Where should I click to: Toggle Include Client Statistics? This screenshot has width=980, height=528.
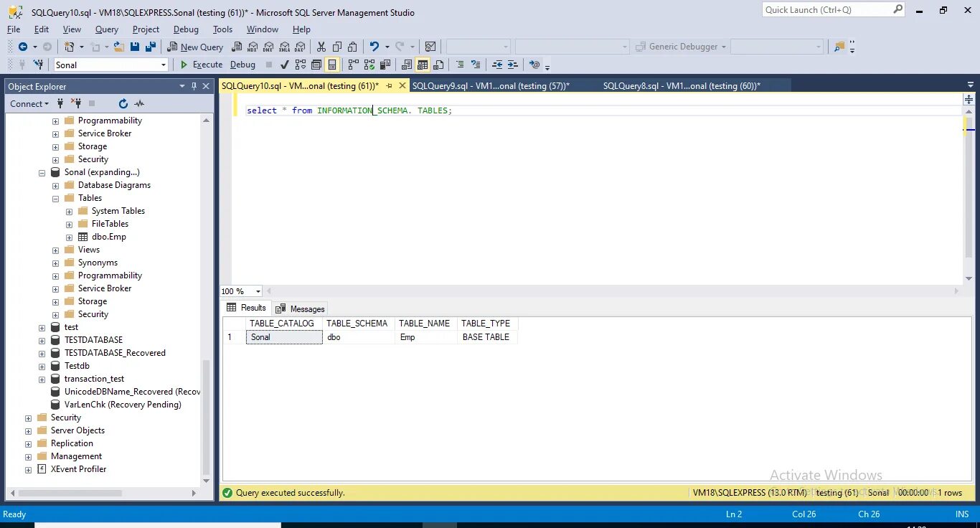[385, 65]
